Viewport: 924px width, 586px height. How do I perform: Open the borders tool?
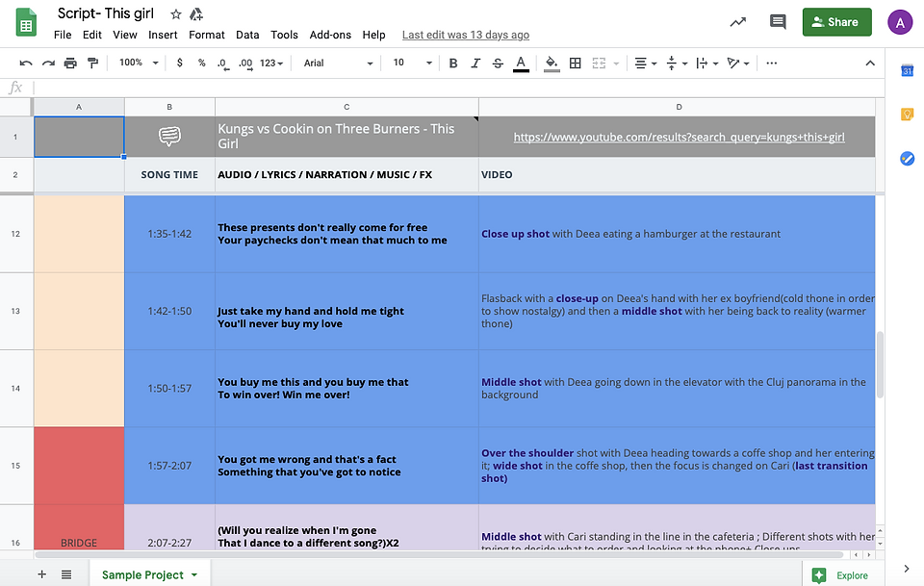576,63
